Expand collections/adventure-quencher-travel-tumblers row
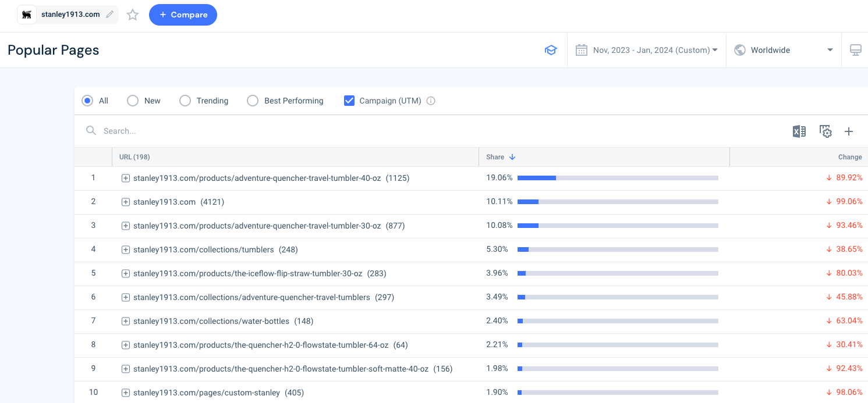 (125, 298)
